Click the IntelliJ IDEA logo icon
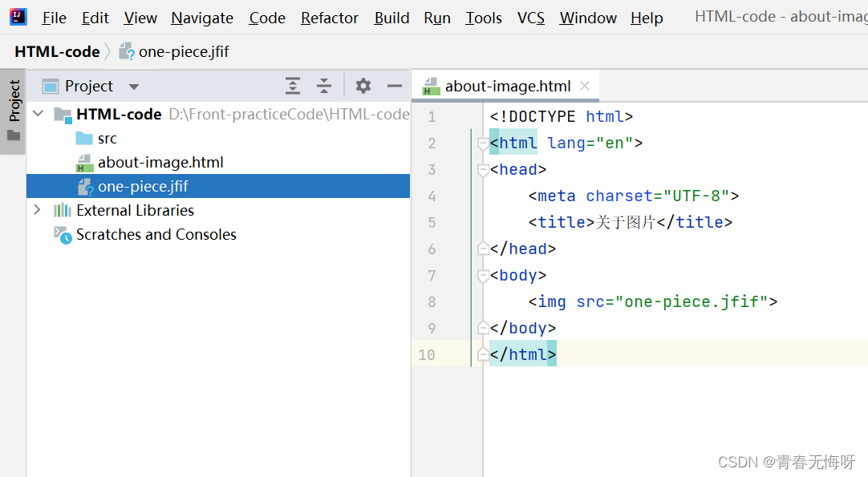This screenshot has width=868, height=477. (x=18, y=17)
